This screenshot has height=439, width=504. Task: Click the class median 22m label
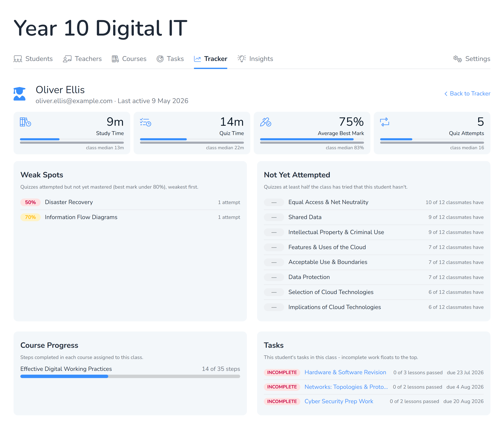225,148
